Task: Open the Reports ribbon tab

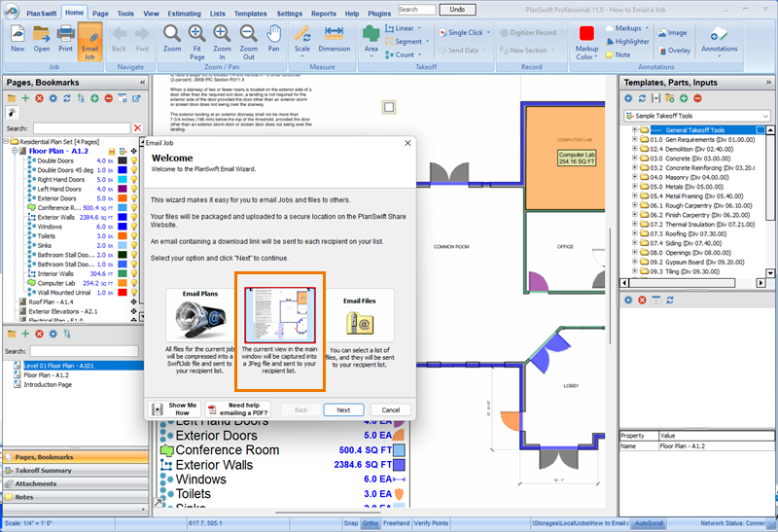Action: (x=324, y=14)
